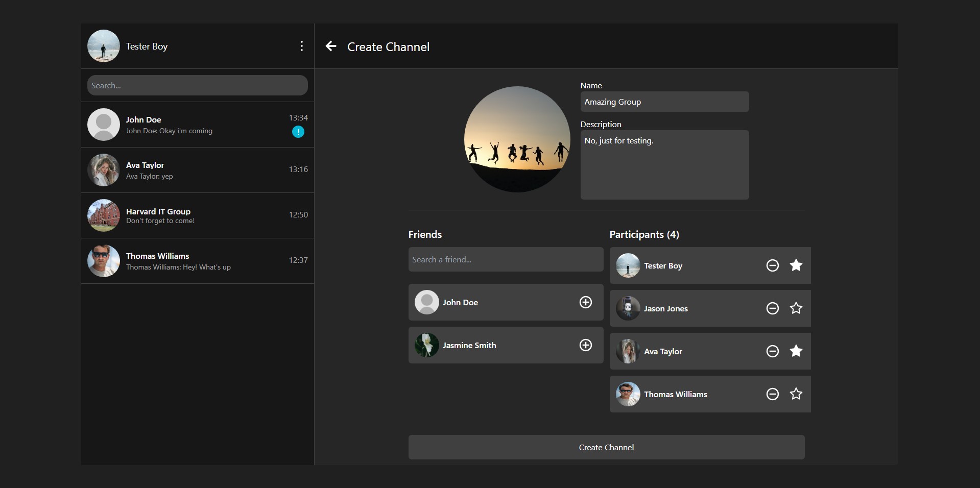The image size is (980, 488).
Task: Click John Doe's avatar in the Friends list
Action: pyautogui.click(x=427, y=302)
